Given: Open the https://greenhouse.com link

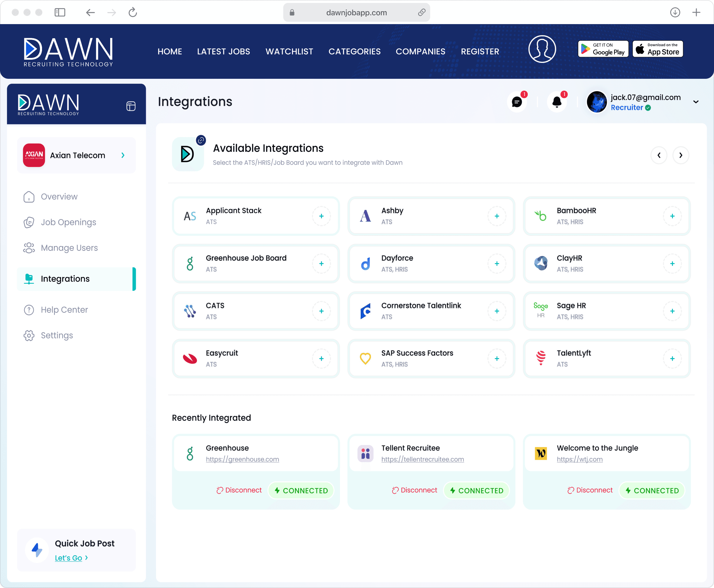Looking at the screenshot, I should [x=242, y=459].
